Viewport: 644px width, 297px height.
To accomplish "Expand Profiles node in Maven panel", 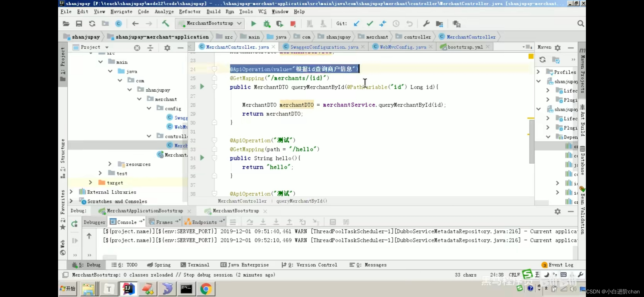I will [538, 72].
